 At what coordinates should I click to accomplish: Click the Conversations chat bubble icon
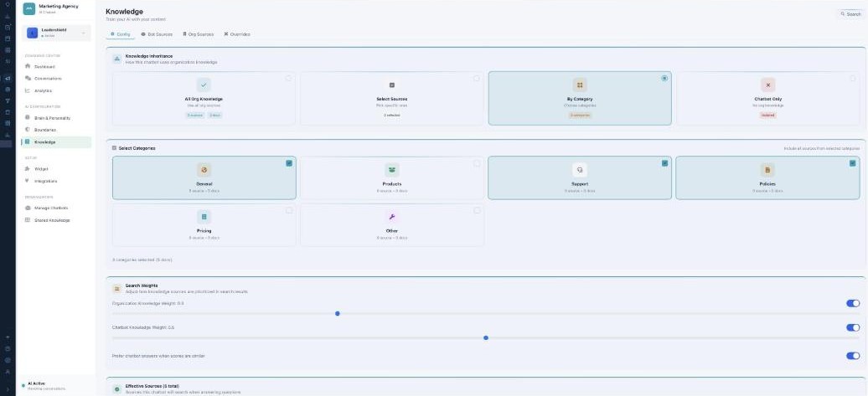click(x=28, y=79)
